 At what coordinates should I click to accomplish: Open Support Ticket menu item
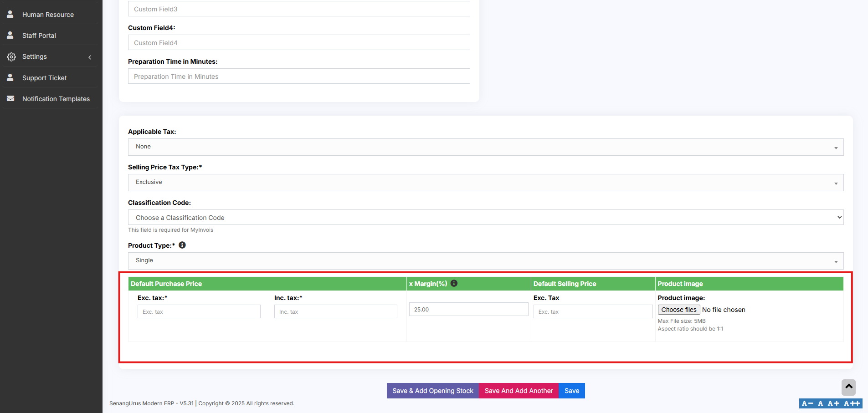pos(44,78)
